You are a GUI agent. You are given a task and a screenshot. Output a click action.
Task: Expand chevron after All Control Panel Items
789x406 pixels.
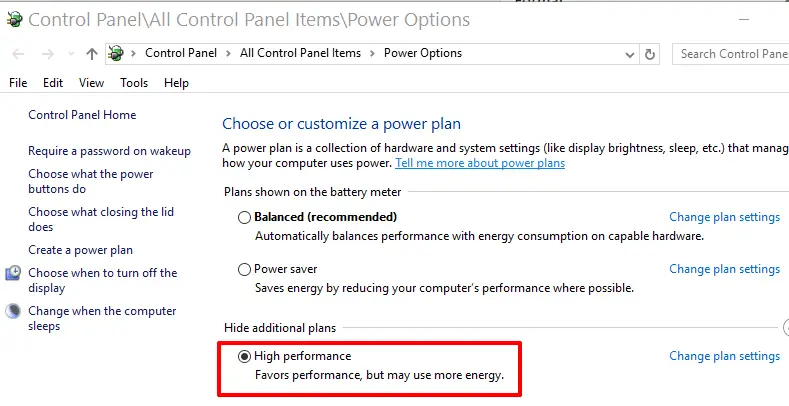[374, 54]
